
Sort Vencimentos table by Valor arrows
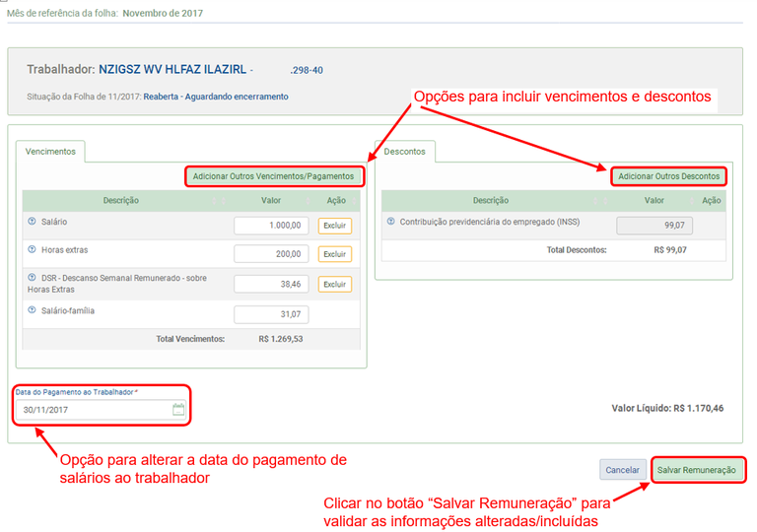click(308, 201)
